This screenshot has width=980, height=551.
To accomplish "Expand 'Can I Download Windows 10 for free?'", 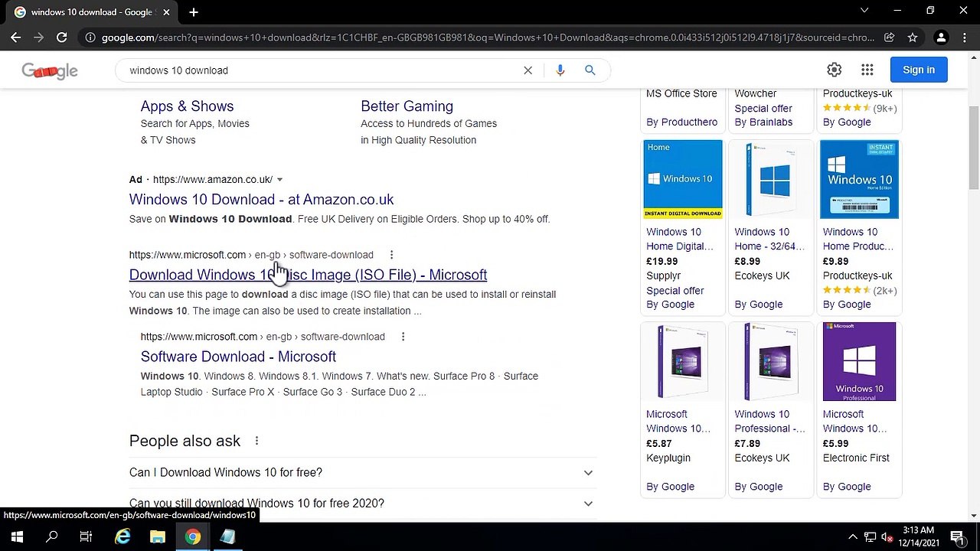I will click(x=363, y=472).
